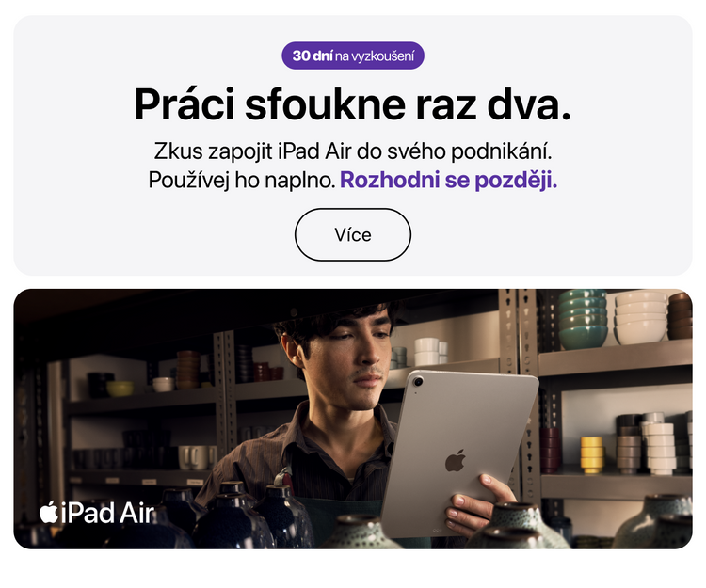Viewport: 706px width, 588px height.
Task: Click the white "iPad Air" text in banner
Action: [107, 514]
